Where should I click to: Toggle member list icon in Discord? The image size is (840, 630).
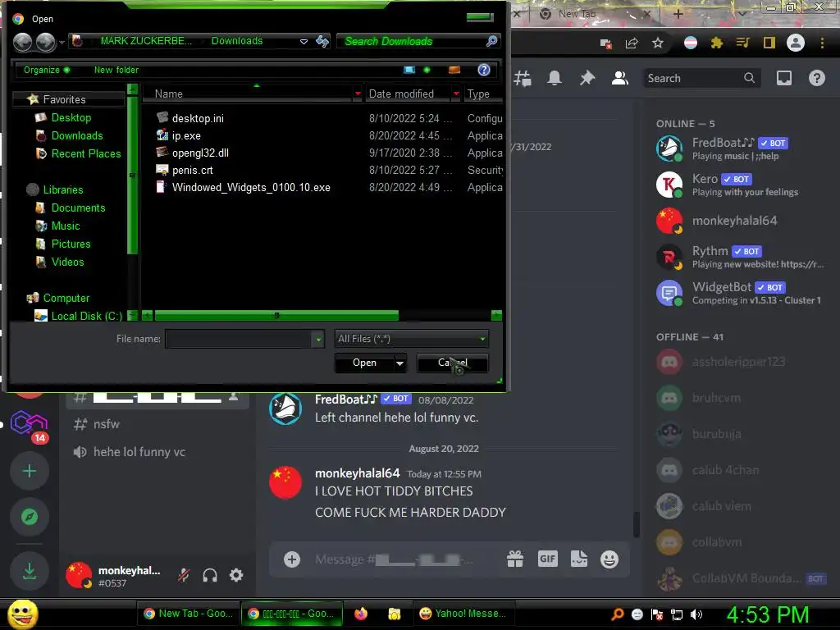[x=620, y=78]
